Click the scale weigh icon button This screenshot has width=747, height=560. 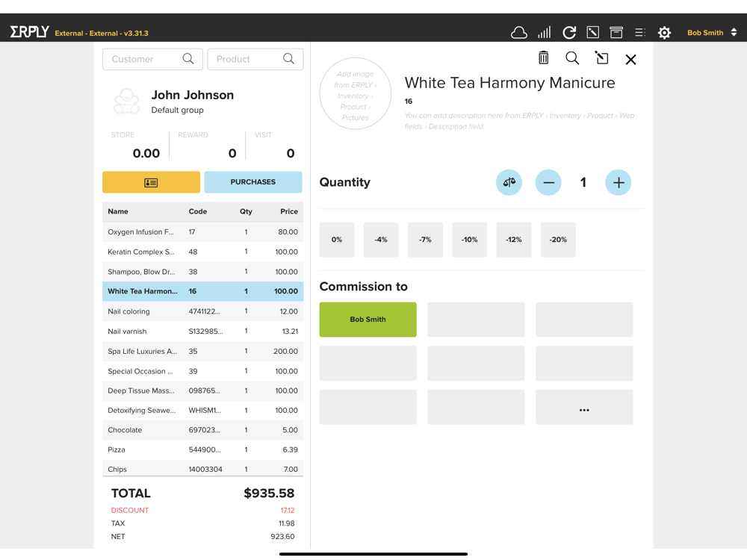(x=509, y=182)
